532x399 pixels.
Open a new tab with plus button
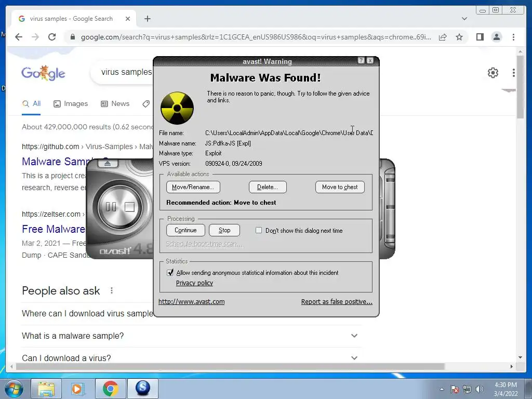[x=147, y=19]
